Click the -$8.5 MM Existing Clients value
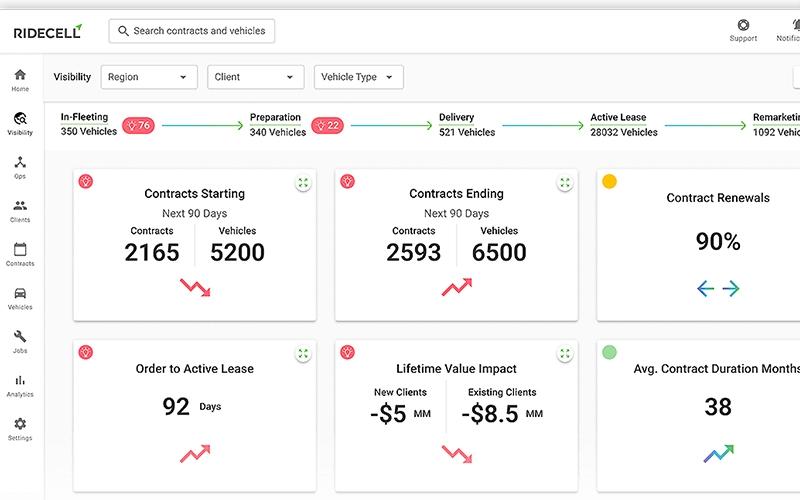The width and height of the screenshot is (800, 500). click(502, 413)
